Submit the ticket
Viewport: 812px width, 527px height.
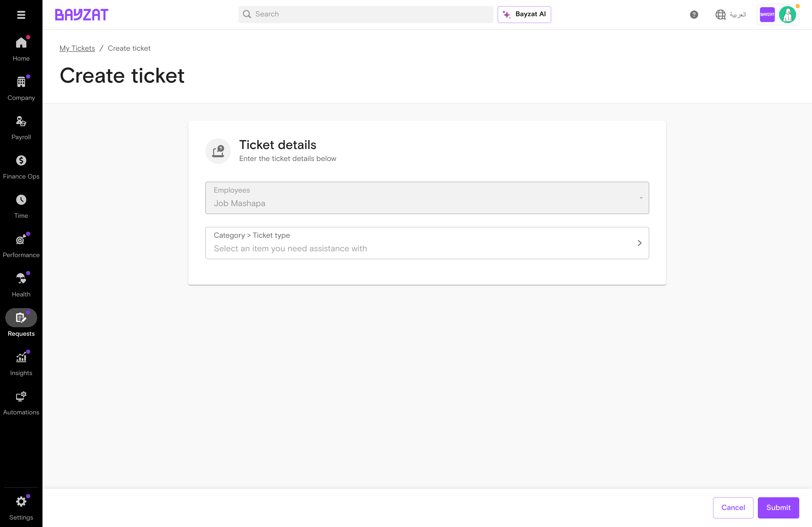pos(778,508)
